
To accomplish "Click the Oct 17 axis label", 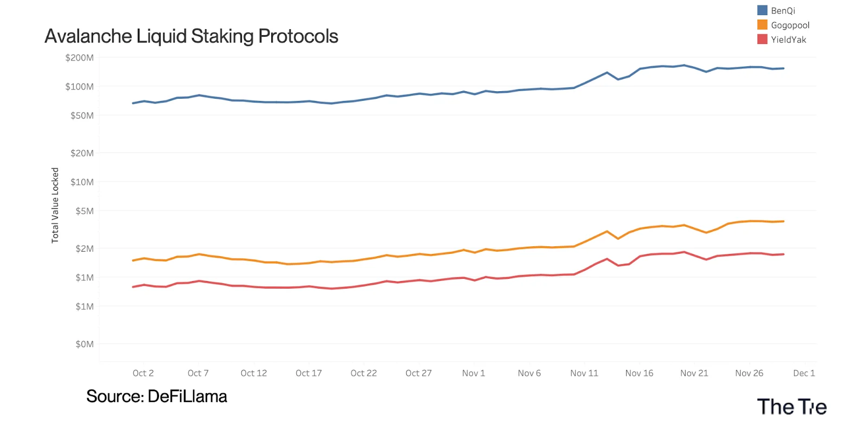I will pos(309,373).
